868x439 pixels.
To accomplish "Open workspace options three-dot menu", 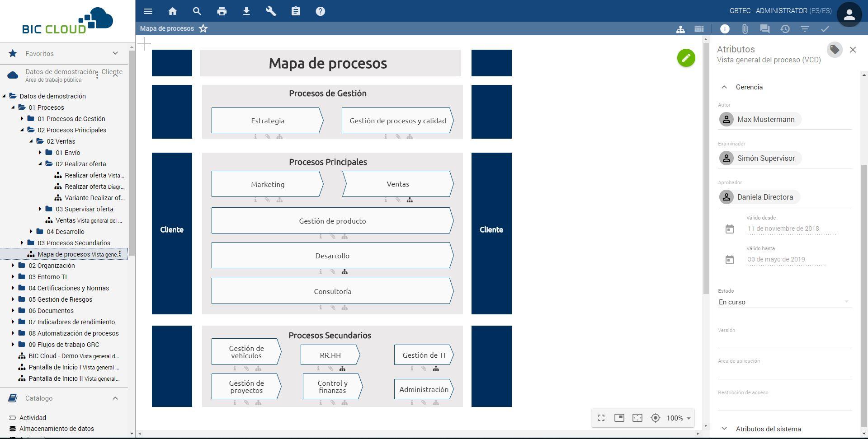I will [97, 76].
